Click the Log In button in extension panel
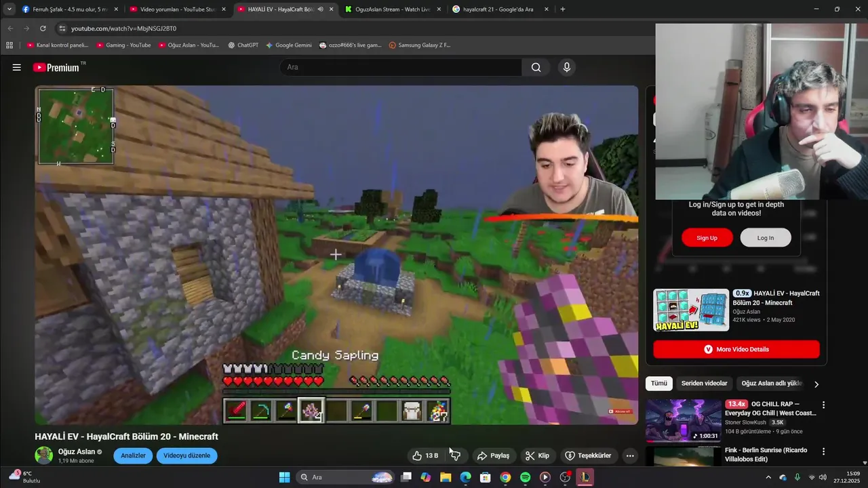The image size is (868, 488). [x=766, y=238]
